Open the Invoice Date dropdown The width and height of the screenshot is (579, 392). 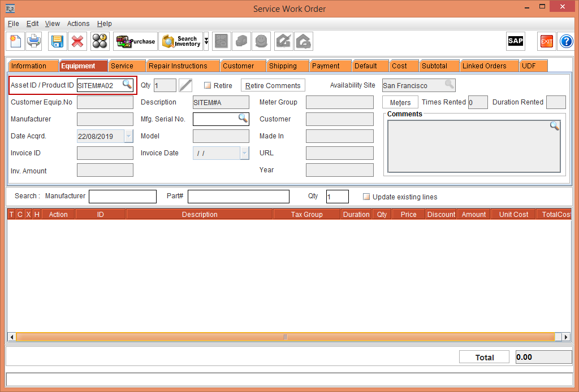(x=244, y=153)
